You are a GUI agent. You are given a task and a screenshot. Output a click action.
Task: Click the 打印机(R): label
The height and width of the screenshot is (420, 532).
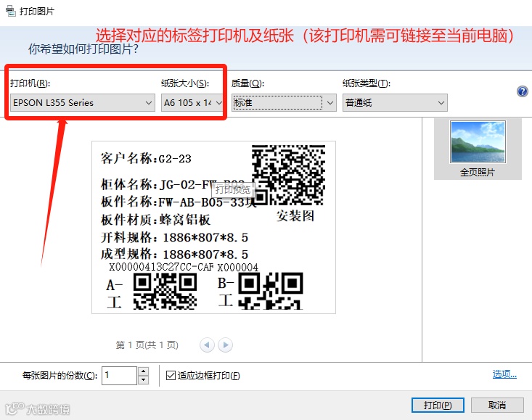(30, 83)
